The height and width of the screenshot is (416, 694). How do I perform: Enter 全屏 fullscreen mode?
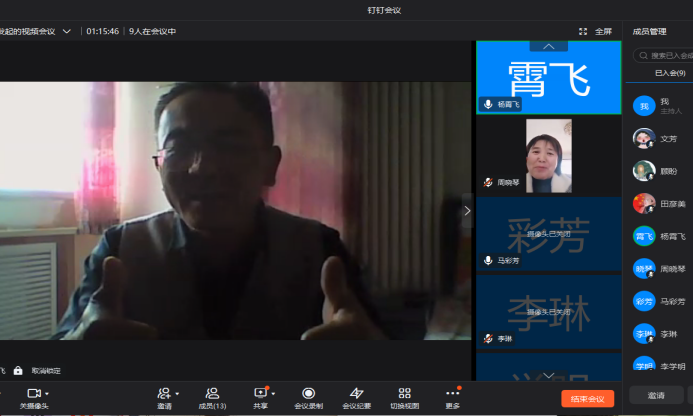pos(595,31)
